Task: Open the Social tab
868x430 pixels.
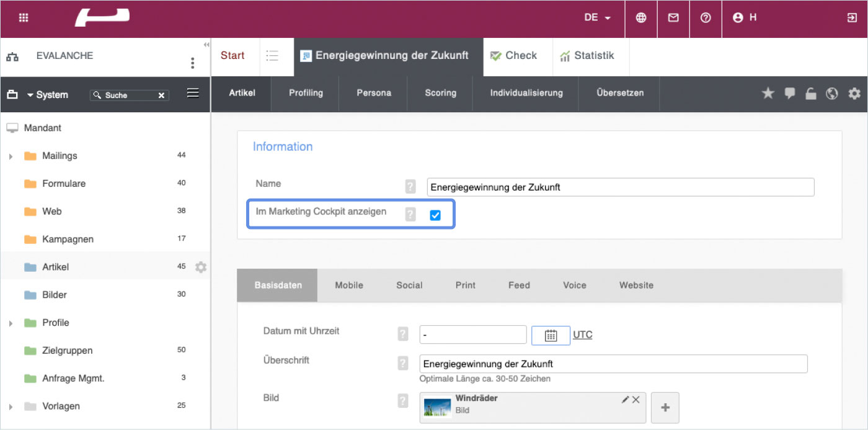Action: pos(409,285)
